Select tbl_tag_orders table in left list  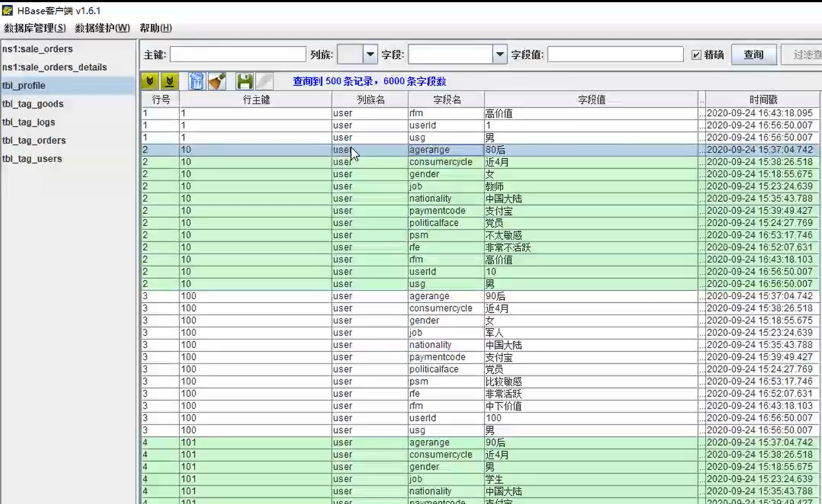pos(34,140)
